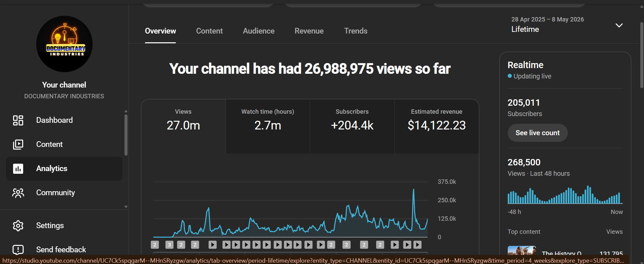The width and height of the screenshot is (644, 264).
Task: Select the Watch time (hours) metric card
Action: pos(268,126)
